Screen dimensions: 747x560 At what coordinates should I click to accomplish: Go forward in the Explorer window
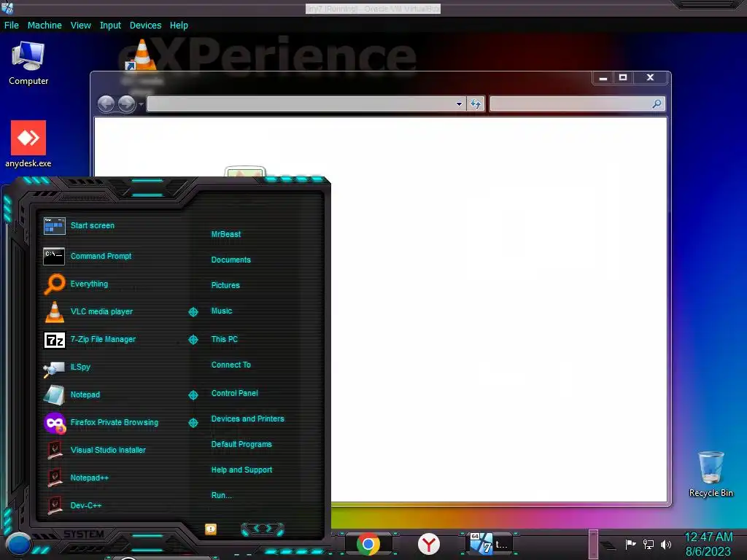pos(126,104)
